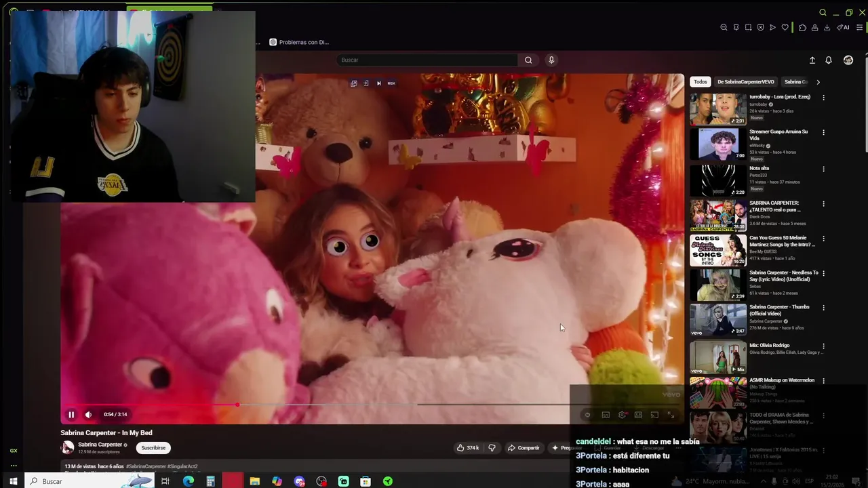Viewport: 868px width, 488px height.
Task: Open Opera GX downloads icon
Action: 827,28
